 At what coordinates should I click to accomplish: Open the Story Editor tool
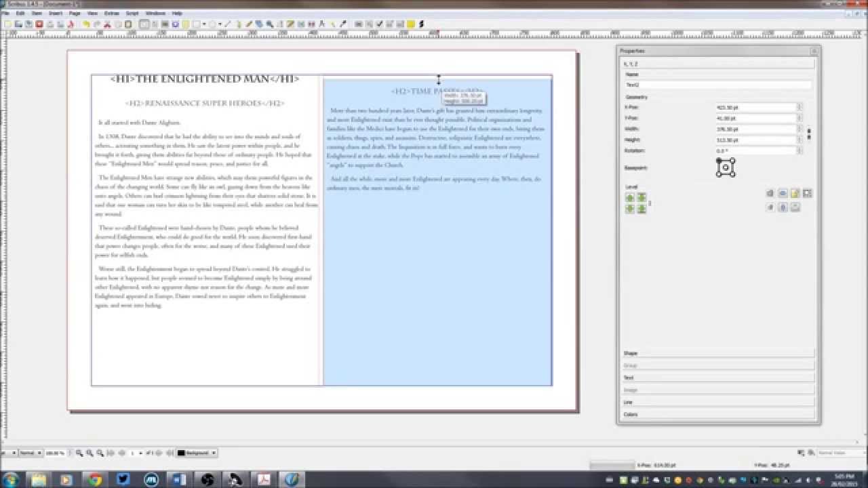pyautogui.click(x=290, y=24)
